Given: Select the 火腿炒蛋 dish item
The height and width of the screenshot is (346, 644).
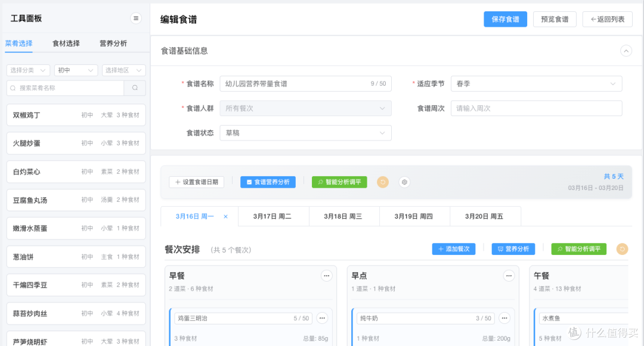Looking at the screenshot, I should pyautogui.click(x=76, y=143).
